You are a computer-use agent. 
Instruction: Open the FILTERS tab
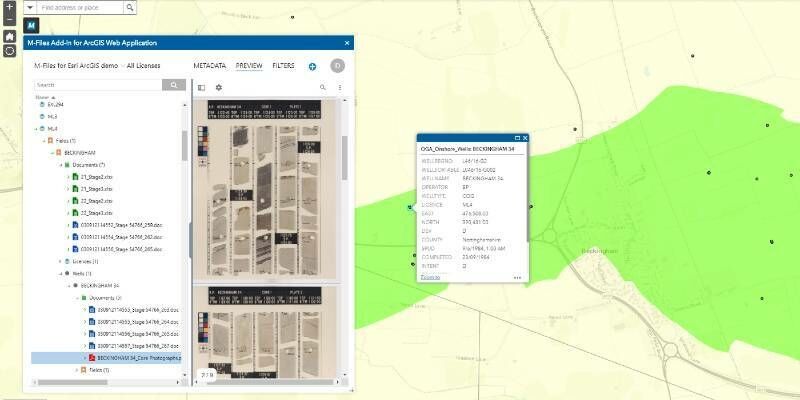[284, 66]
